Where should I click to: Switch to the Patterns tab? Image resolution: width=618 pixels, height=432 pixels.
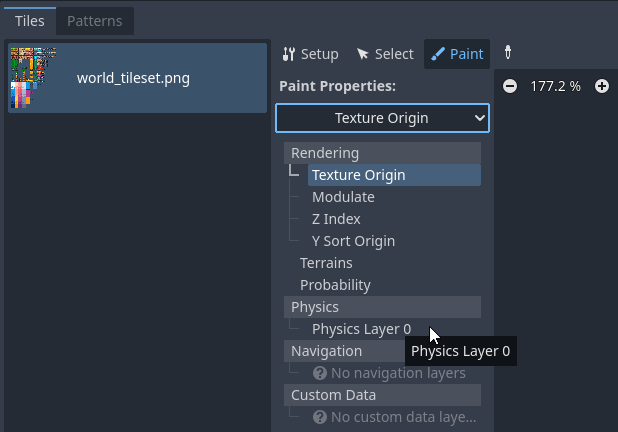(94, 21)
